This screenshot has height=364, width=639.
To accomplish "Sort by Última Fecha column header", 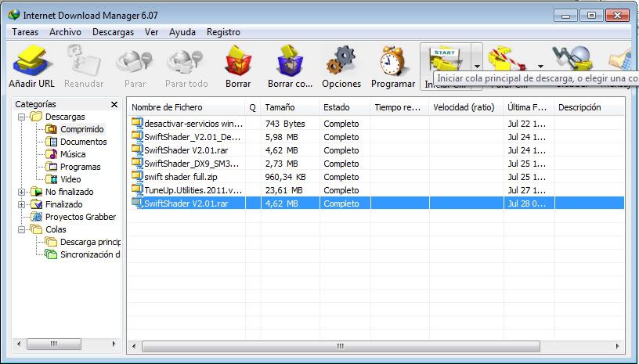I will click(529, 107).
